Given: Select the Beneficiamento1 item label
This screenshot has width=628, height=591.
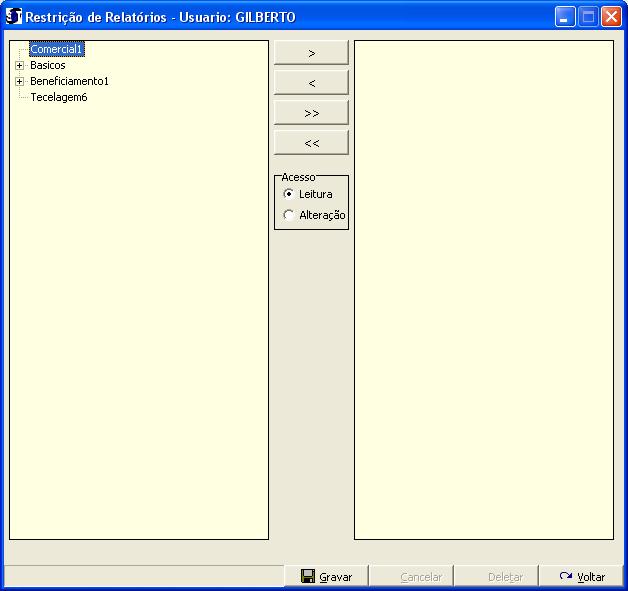Looking at the screenshot, I should [69, 81].
